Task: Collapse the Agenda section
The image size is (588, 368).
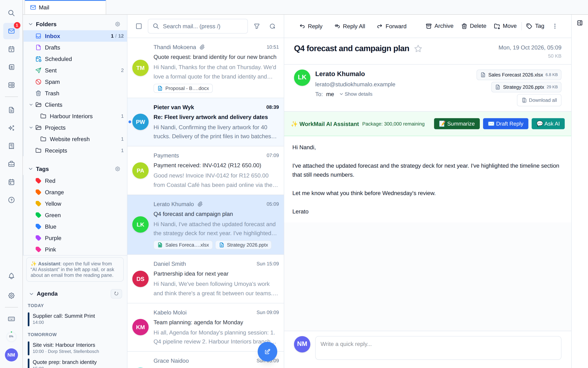Action: coord(31,294)
